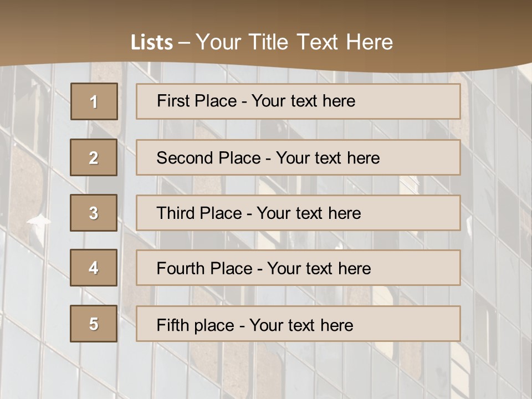This screenshot has height=399, width=532.
Task: Select the number 4 box
Action: point(94,268)
